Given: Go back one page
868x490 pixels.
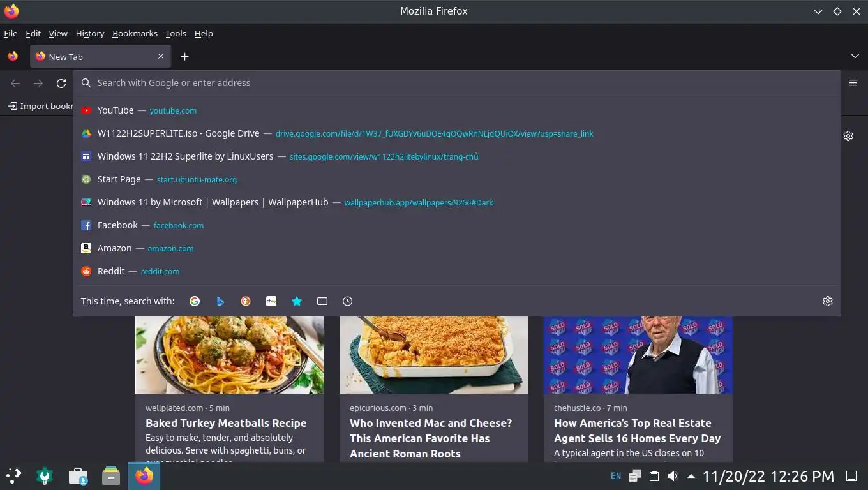Looking at the screenshot, I should point(15,83).
